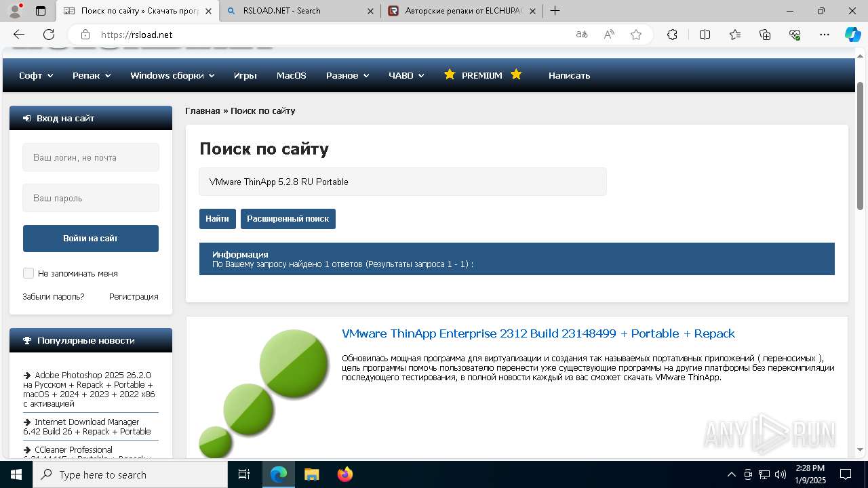The height and width of the screenshot is (488, 868).
Task: Click the translate page icon
Action: [582, 35]
